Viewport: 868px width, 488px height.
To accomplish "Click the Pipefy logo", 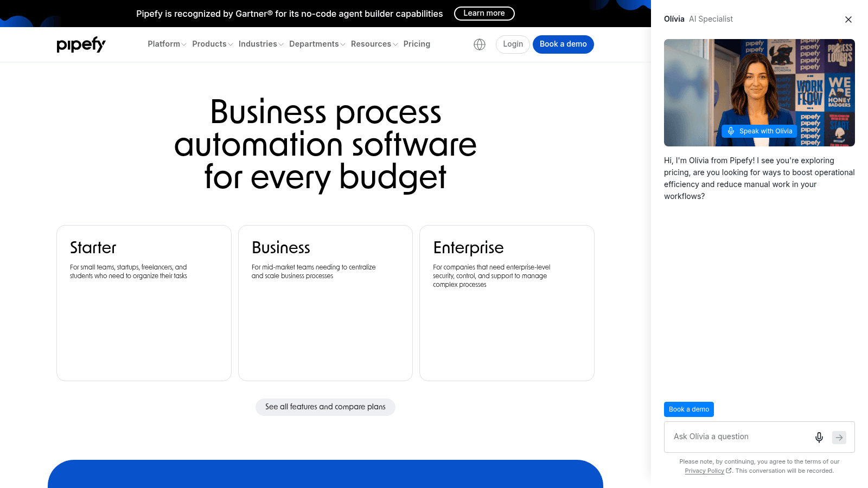I will coord(81,44).
